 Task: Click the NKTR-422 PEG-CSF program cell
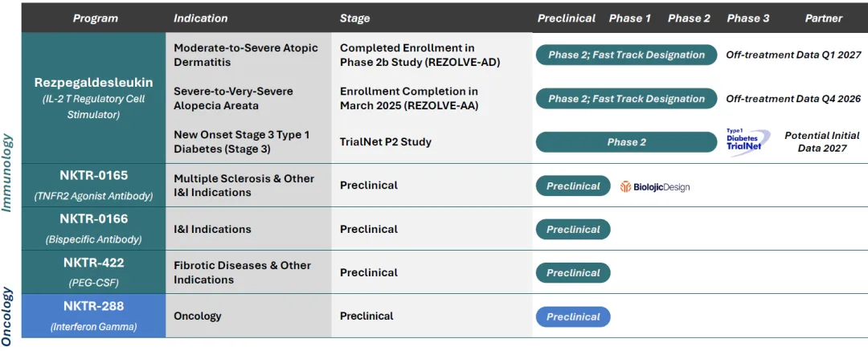click(93, 271)
